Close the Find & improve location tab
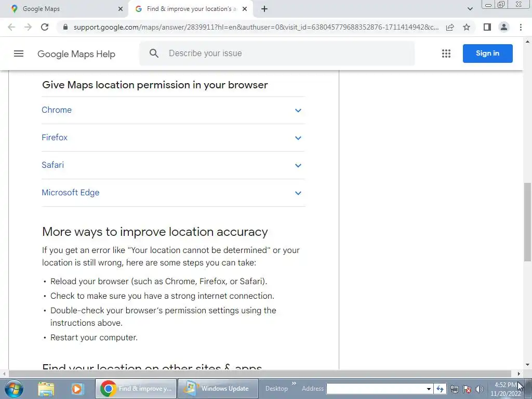The width and height of the screenshot is (532, 399). tap(245, 9)
